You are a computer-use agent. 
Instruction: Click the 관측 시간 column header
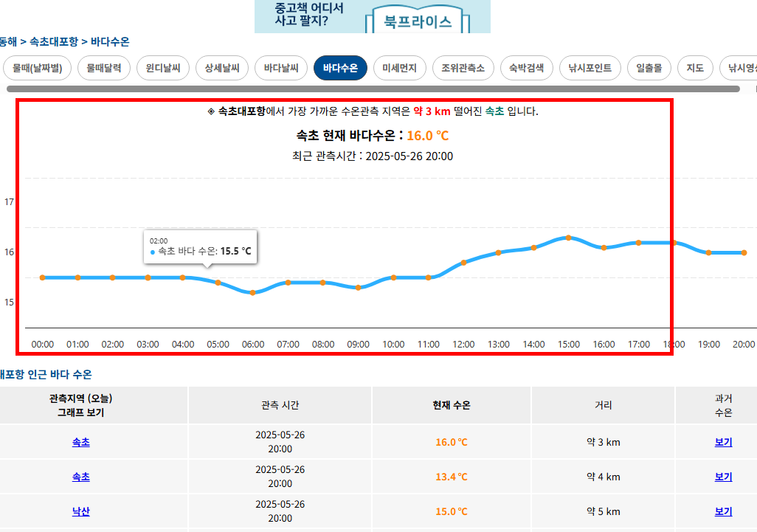click(280, 405)
